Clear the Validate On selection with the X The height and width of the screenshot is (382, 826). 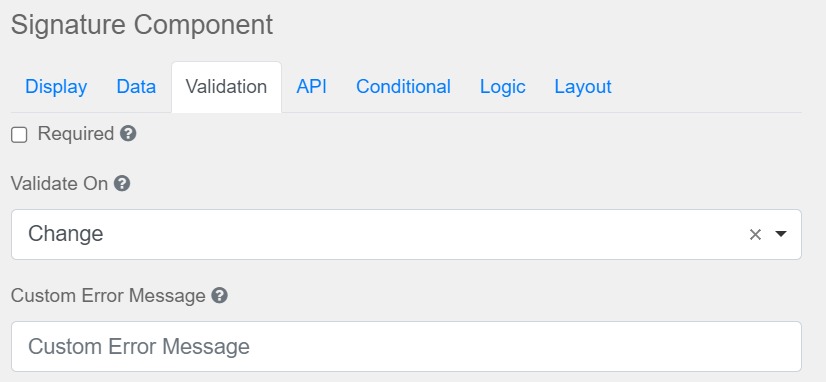point(755,234)
